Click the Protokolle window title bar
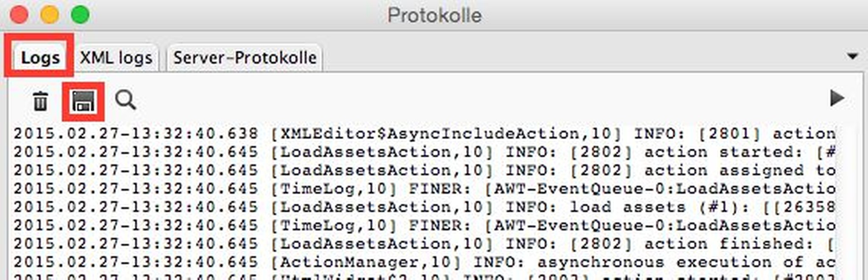The height and width of the screenshot is (280, 868). click(x=434, y=15)
